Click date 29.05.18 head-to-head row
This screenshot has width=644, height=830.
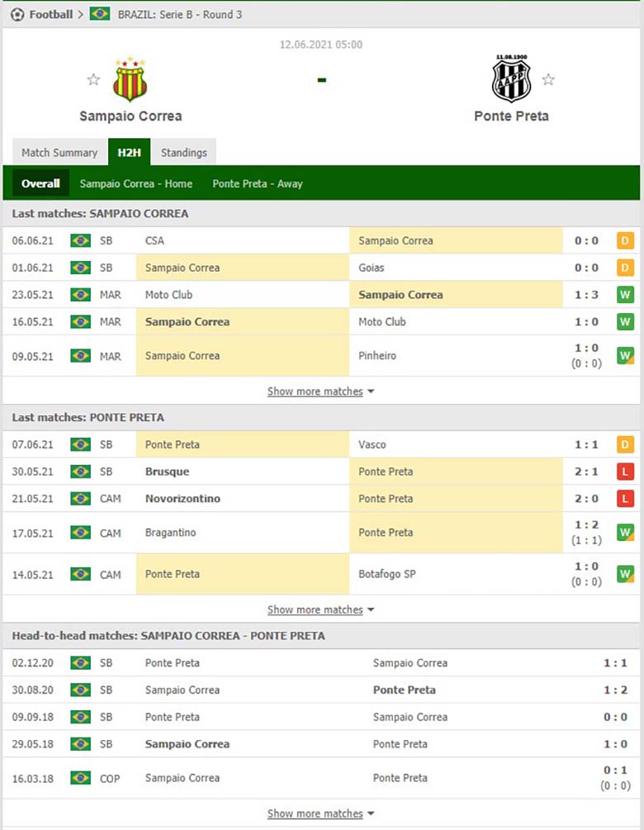33,744
